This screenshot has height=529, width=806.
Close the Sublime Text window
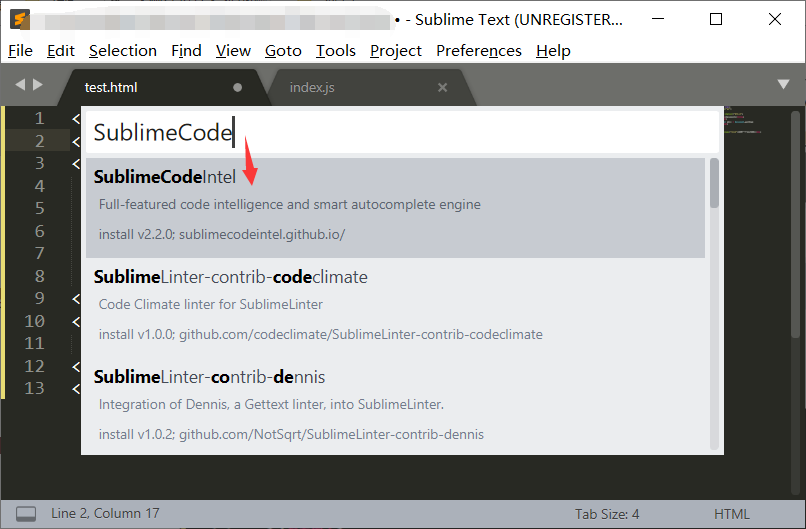click(x=775, y=20)
